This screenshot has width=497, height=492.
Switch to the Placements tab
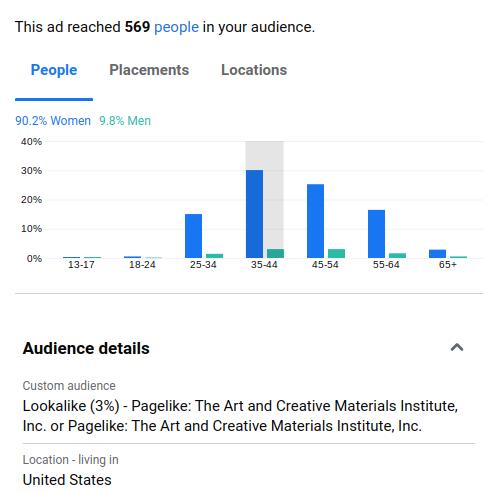149,70
